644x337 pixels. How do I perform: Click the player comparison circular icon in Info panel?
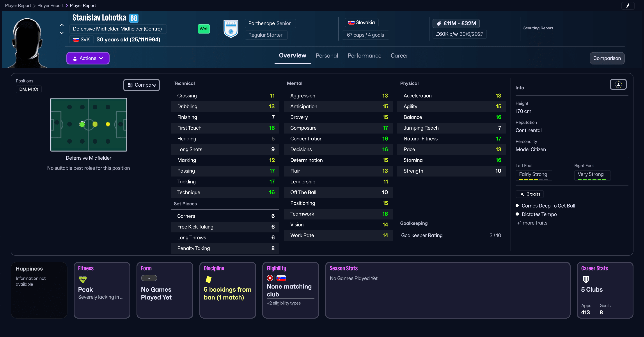point(618,85)
